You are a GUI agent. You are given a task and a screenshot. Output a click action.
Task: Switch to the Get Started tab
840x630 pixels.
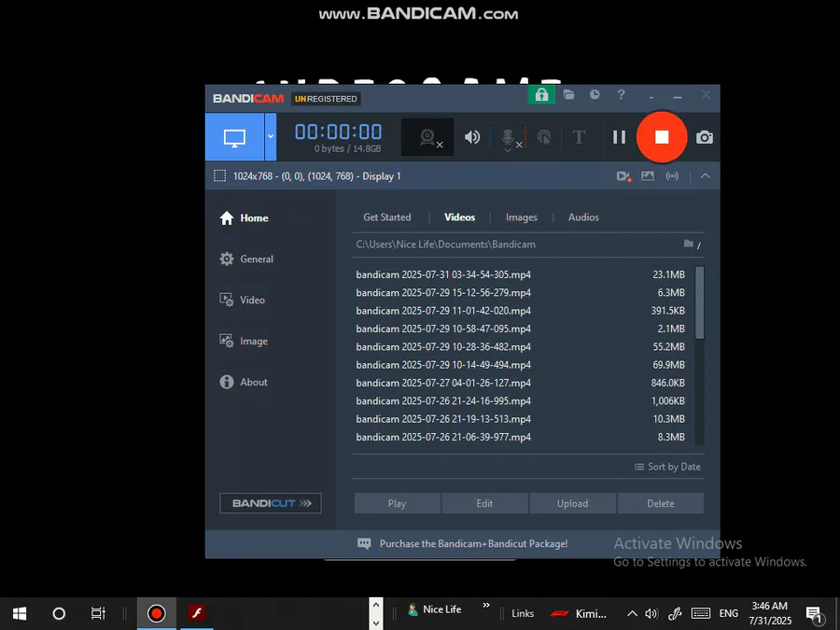tap(386, 217)
